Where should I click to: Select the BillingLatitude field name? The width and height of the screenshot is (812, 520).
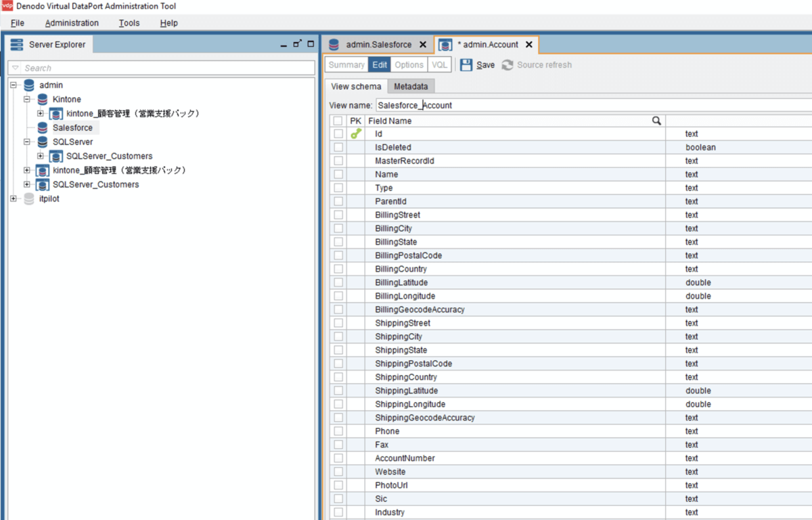click(401, 283)
